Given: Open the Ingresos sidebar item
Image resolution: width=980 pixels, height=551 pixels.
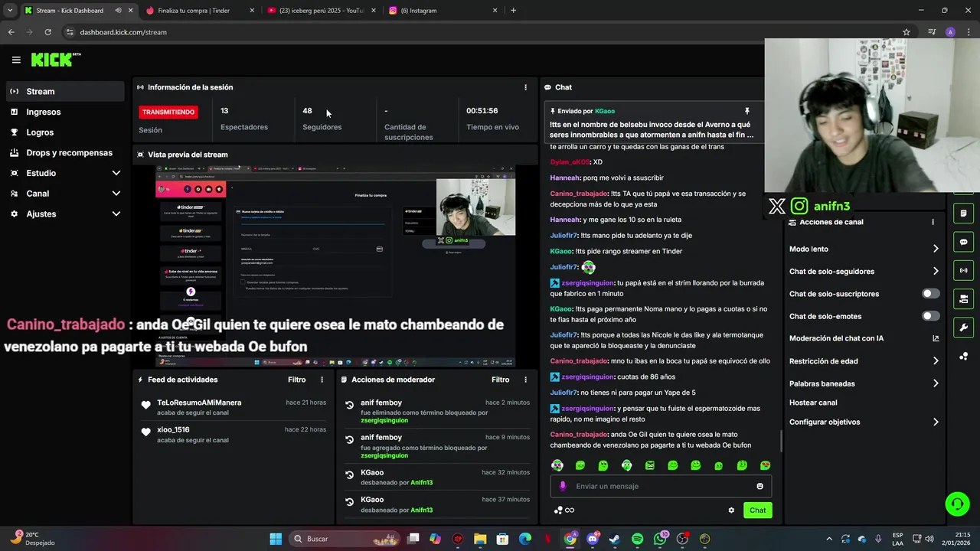Looking at the screenshot, I should click(x=66, y=112).
